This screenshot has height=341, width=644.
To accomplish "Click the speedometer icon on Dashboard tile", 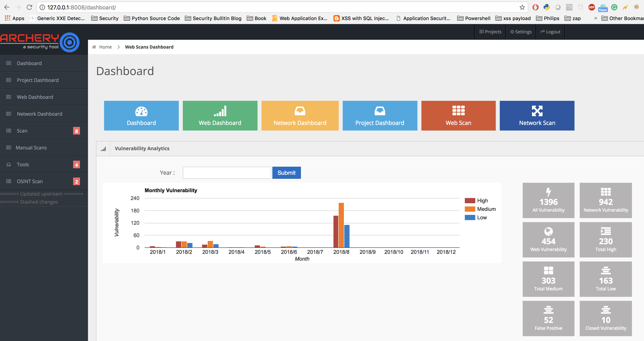I will click(141, 111).
